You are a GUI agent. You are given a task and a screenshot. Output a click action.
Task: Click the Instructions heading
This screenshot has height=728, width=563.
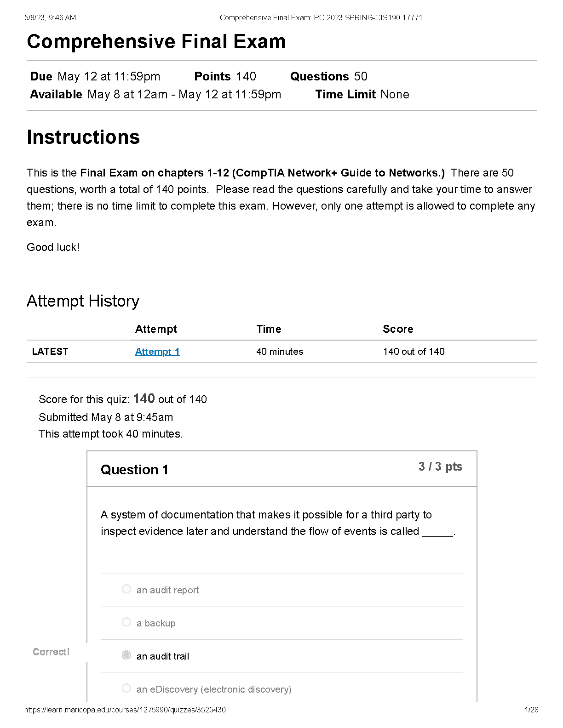point(83,137)
